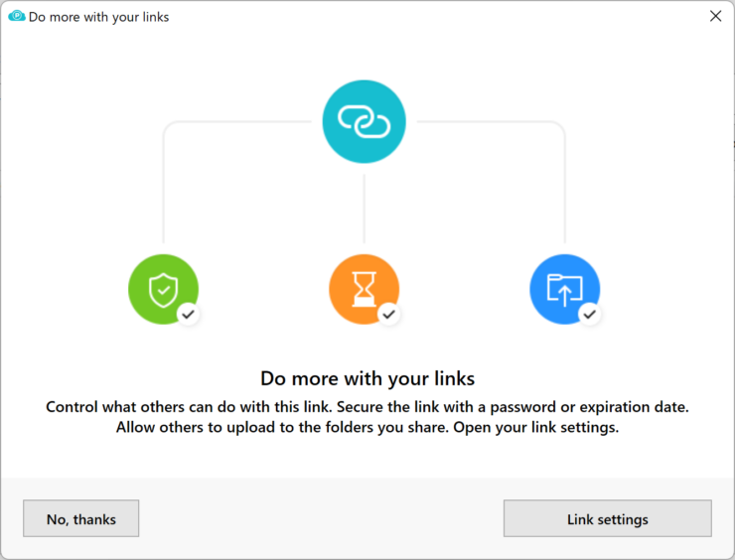Click the window title text in title bar
The image size is (735, 560).
pos(98,17)
